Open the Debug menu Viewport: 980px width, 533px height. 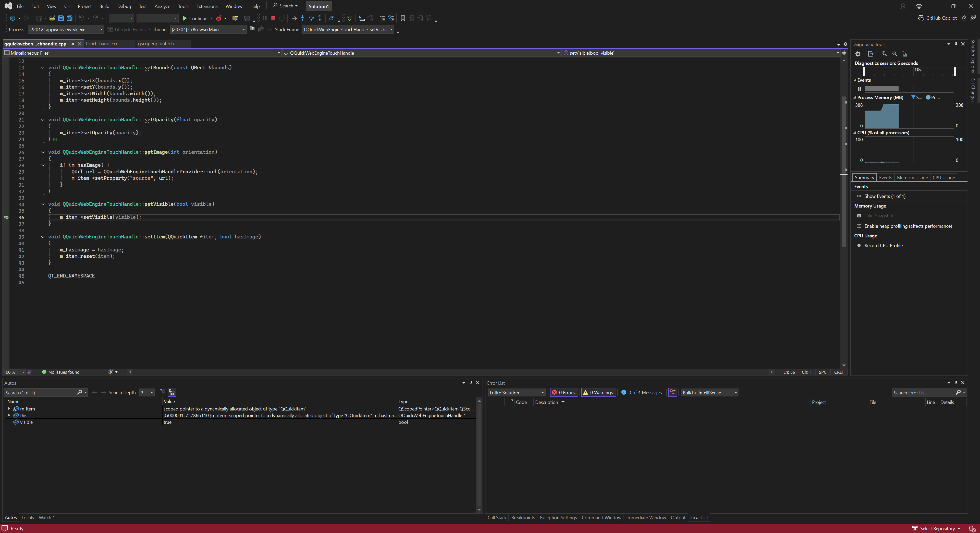124,6
